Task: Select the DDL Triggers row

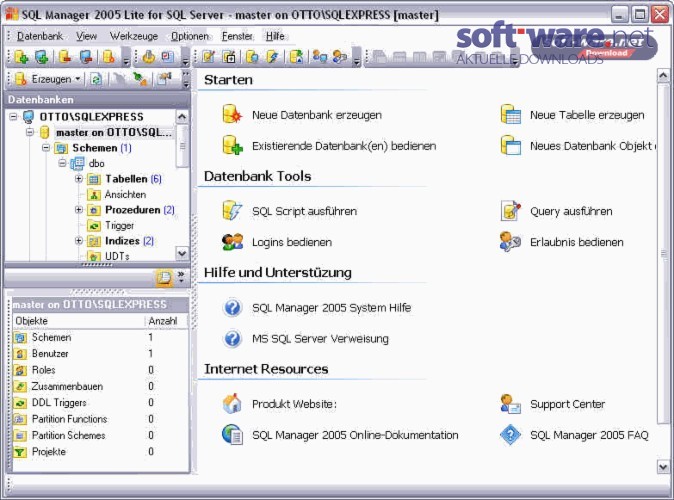Action: click(x=100, y=402)
